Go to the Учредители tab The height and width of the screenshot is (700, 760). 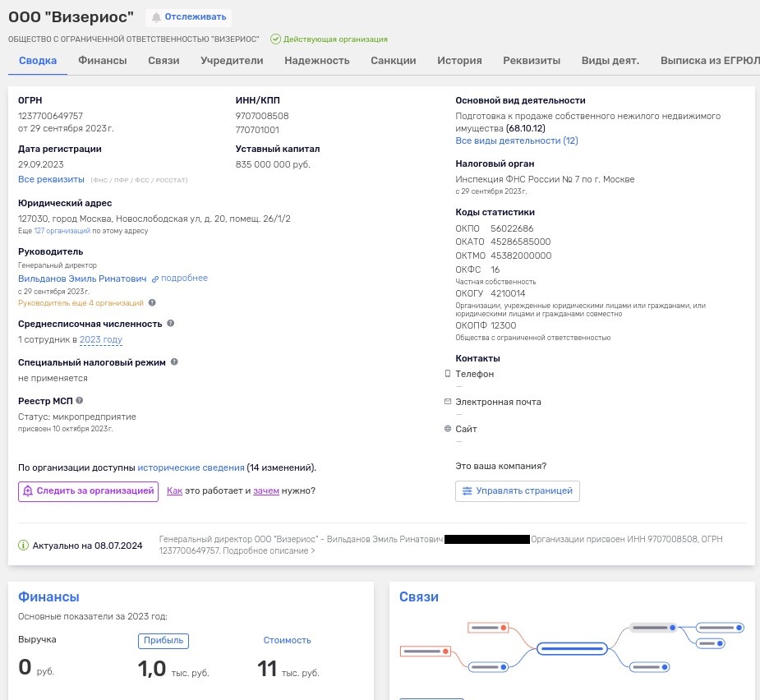click(x=232, y=61)
